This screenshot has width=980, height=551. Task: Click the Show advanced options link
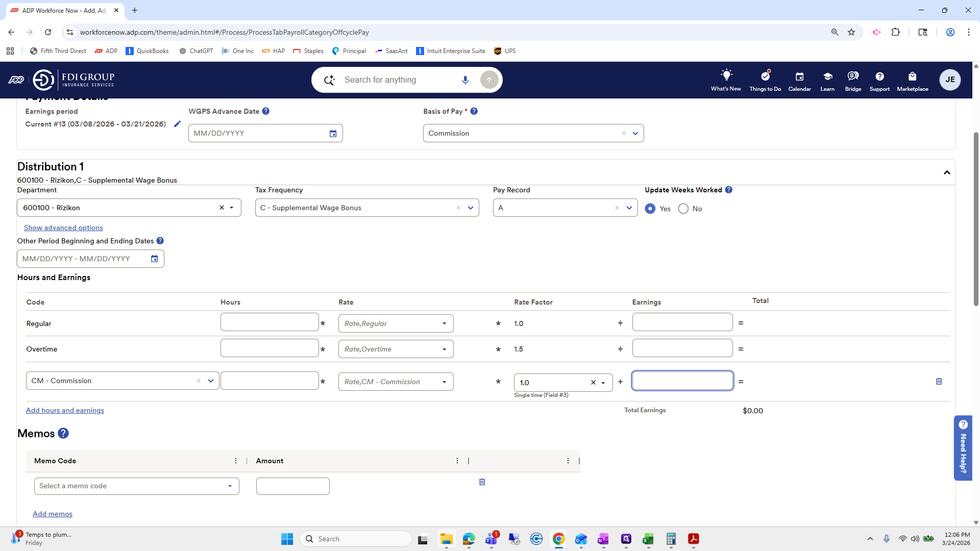pyautogui.click(x=63, y=228)
